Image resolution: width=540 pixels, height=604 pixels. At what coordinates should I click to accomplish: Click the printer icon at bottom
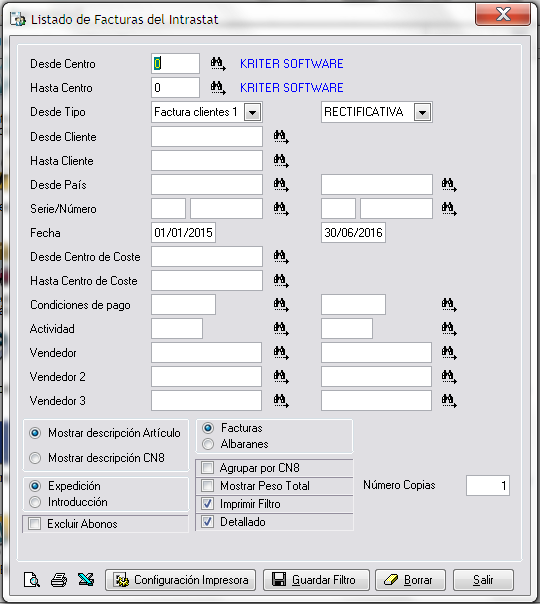[x=59, y=580]
